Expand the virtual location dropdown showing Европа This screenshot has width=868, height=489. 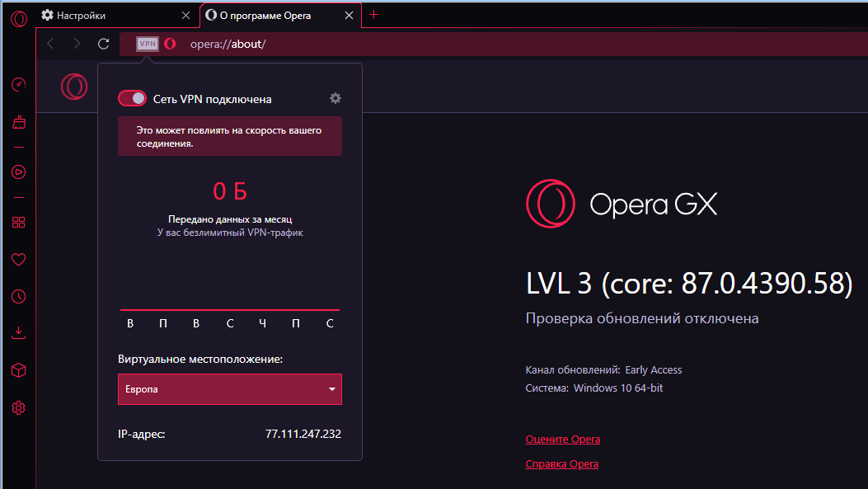coord(230,389)
